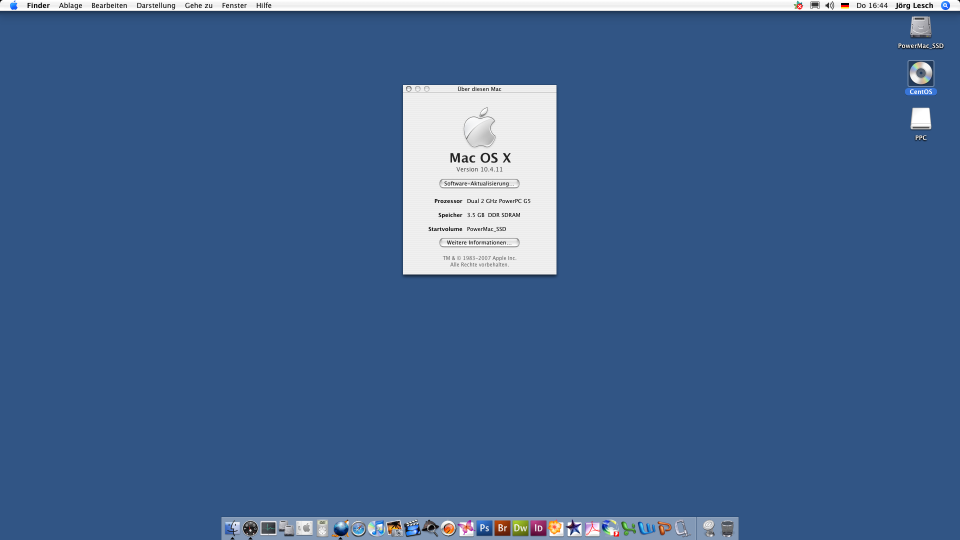Open the Hilfe menu
The height and width of the screenshot is (540, 960).
(x=263, y=6)
